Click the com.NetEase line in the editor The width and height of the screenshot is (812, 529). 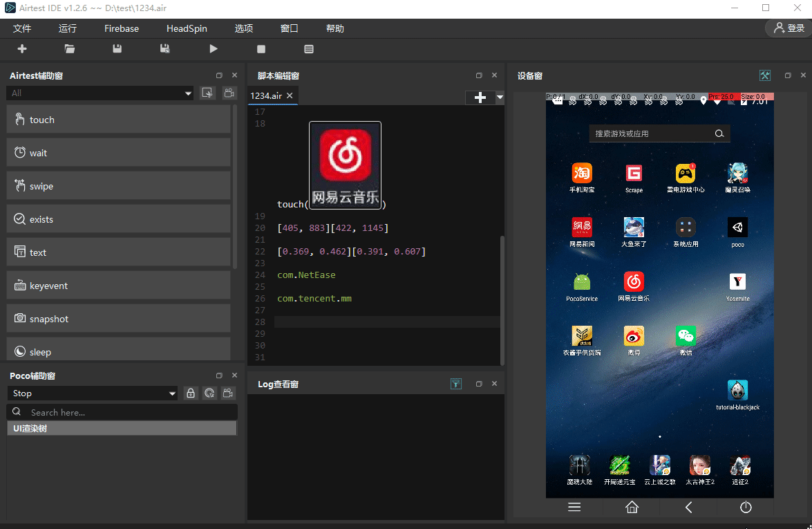[x=306, y=275]
